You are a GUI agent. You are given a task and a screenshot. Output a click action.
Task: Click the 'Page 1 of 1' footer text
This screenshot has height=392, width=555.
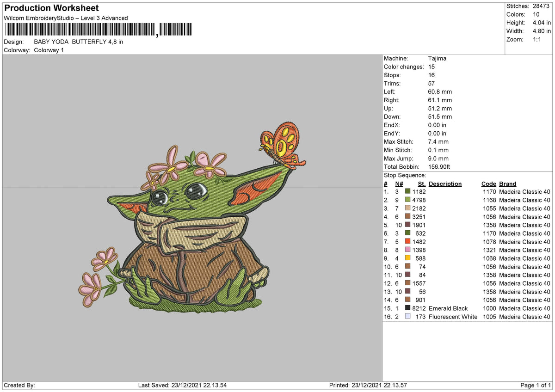pos(536,386)
